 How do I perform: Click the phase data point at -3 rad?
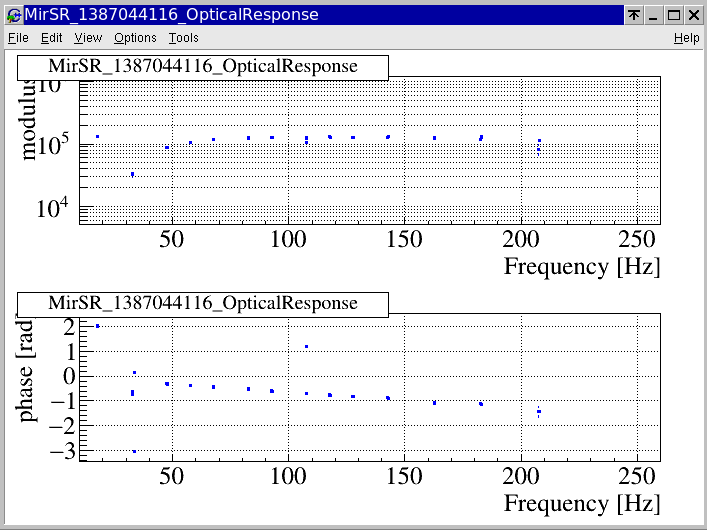coord(133,451)
